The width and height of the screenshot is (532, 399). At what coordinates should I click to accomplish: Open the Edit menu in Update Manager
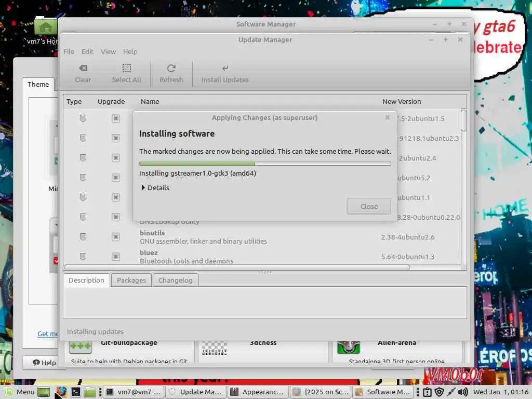[x=87, y=51]
